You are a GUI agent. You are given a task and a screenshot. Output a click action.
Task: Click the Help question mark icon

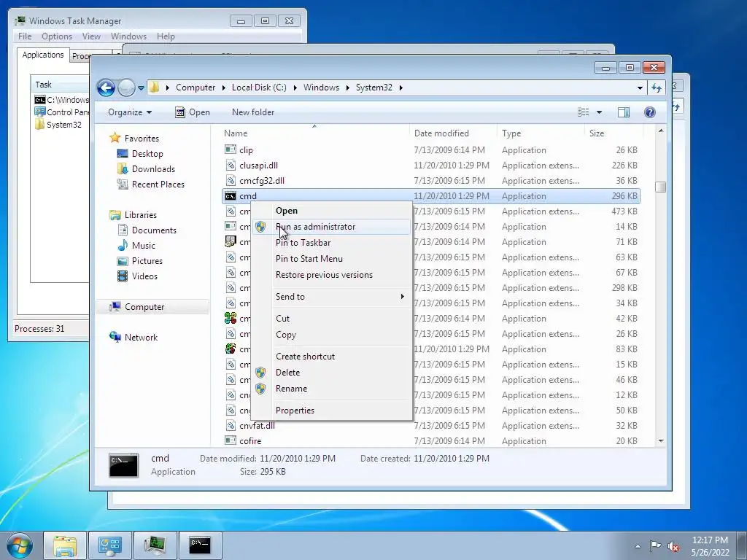(650, 112)
